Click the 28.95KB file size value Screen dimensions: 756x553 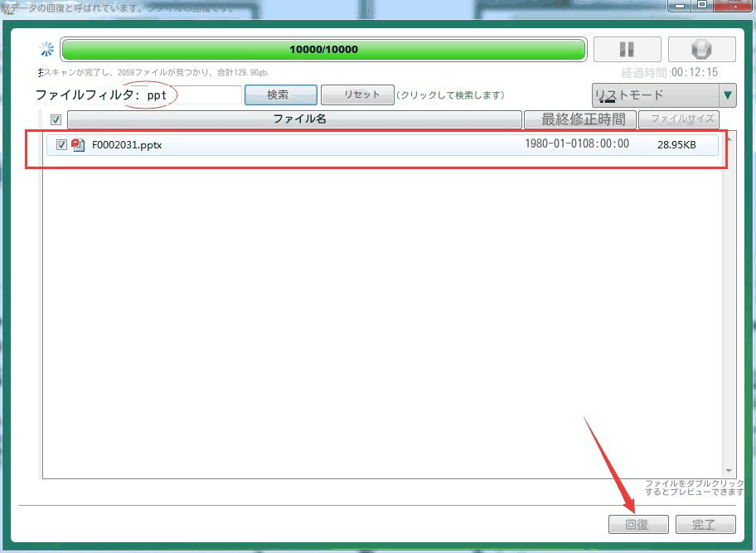676,144
